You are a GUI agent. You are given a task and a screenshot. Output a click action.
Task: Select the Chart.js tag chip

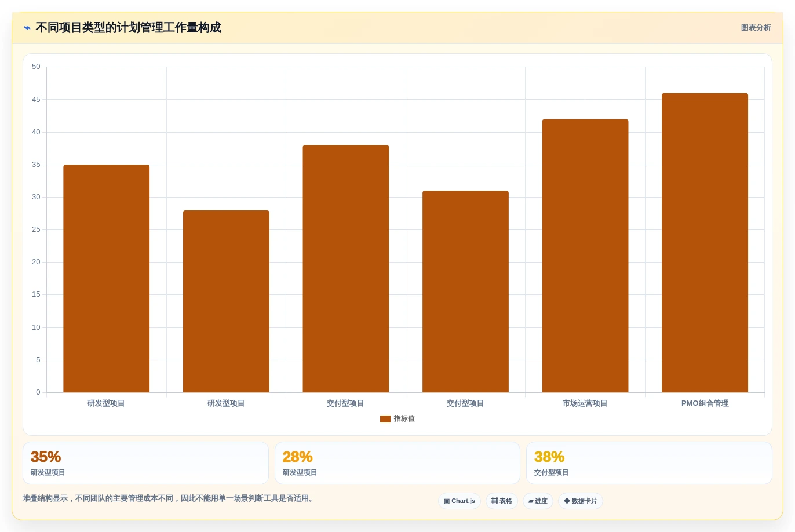pyautogui.click(x=460, y=501)
